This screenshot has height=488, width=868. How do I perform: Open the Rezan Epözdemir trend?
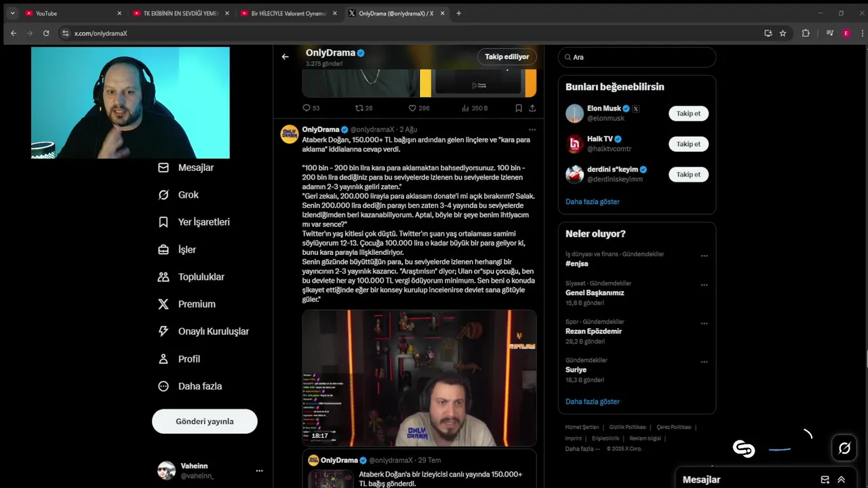point(593,331)
